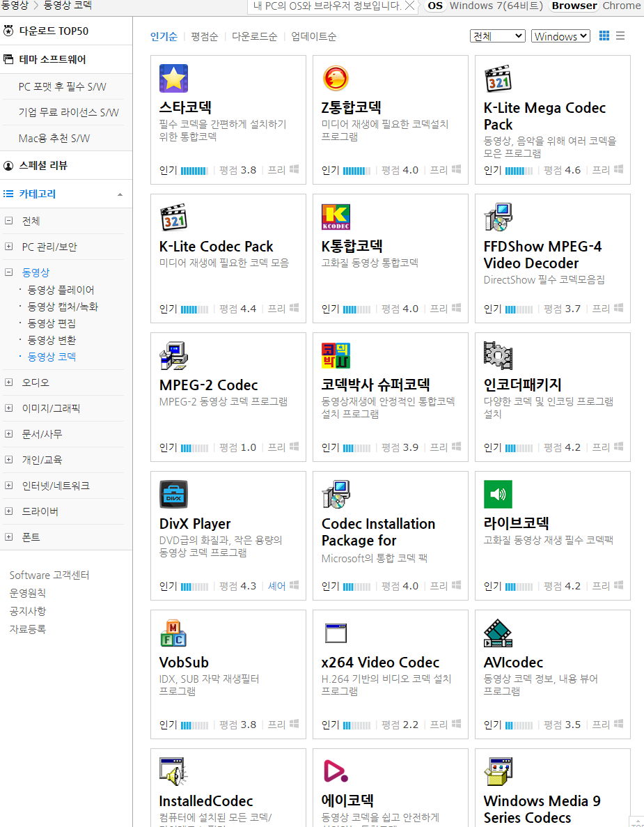644x827 pixels.
Task: Expand the 이미지/그래픽 category
Action: click(8, 408)
